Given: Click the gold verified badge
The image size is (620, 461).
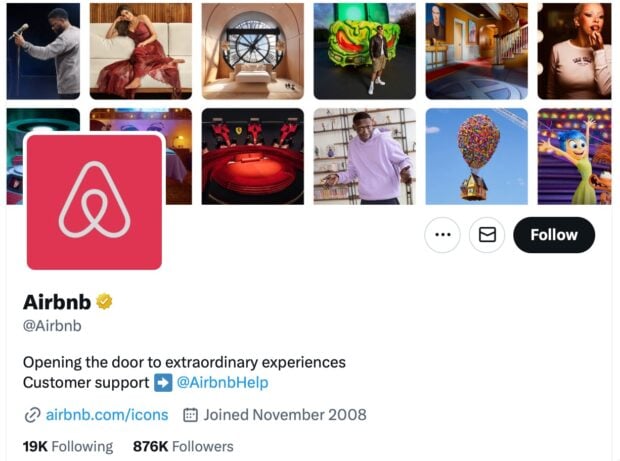Looking at the screenshot, I should [x=104, y=302].
